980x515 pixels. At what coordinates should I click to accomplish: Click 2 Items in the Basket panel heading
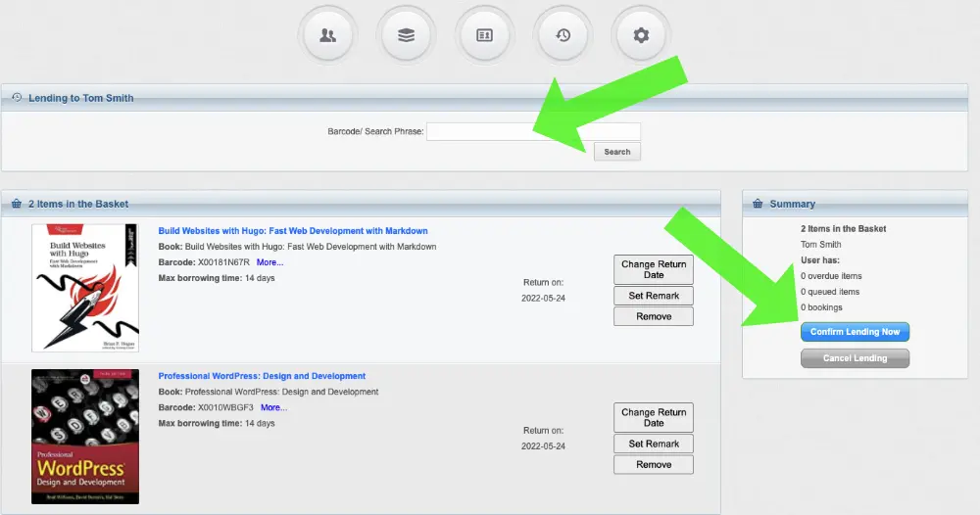[x=78, y=204]
